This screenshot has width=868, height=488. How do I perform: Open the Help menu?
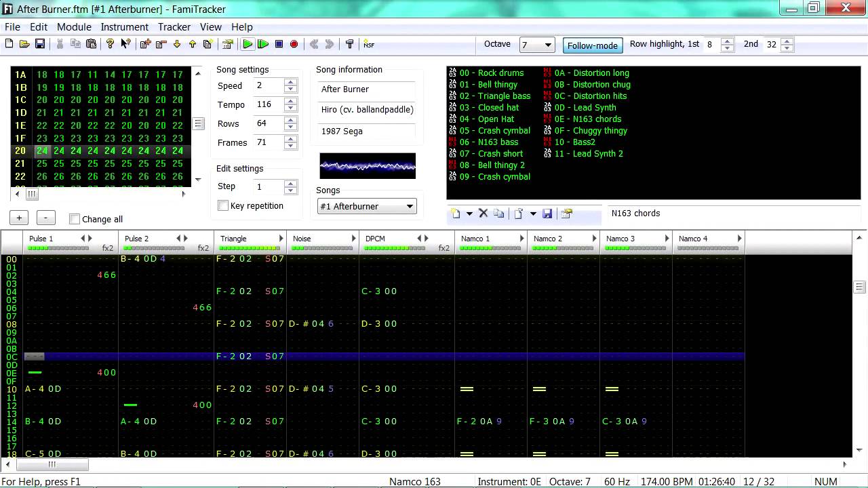pyautogui.click(x=242, y=27)
